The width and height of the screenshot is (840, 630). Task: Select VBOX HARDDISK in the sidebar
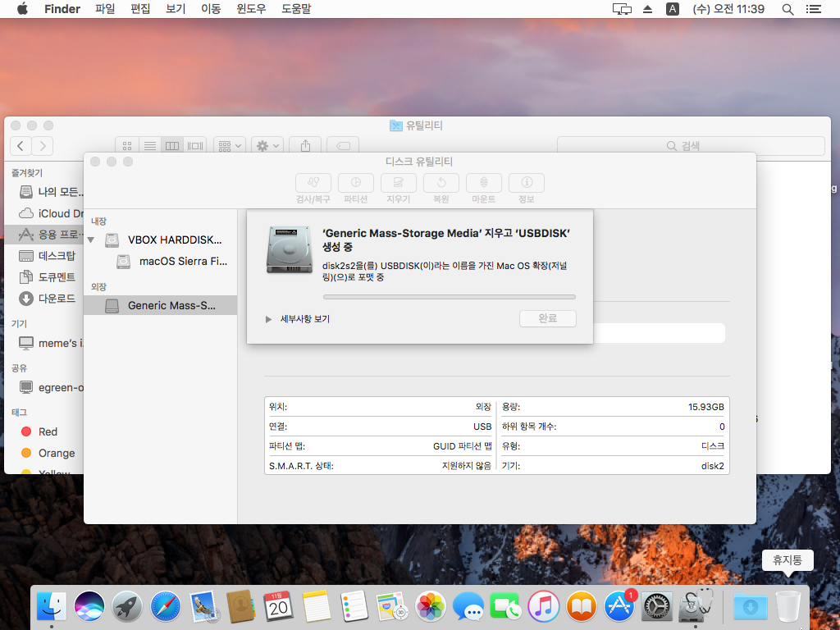161,240
